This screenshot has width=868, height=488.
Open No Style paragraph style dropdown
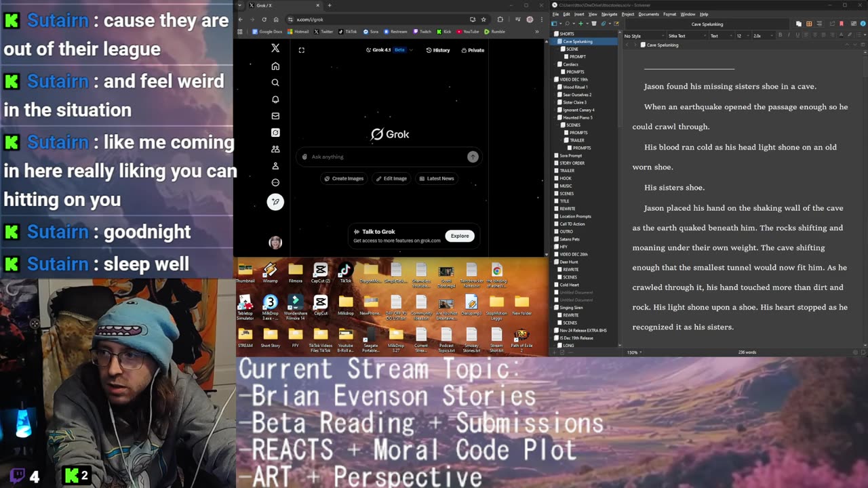pyautogui.click(x=645, y=36)
